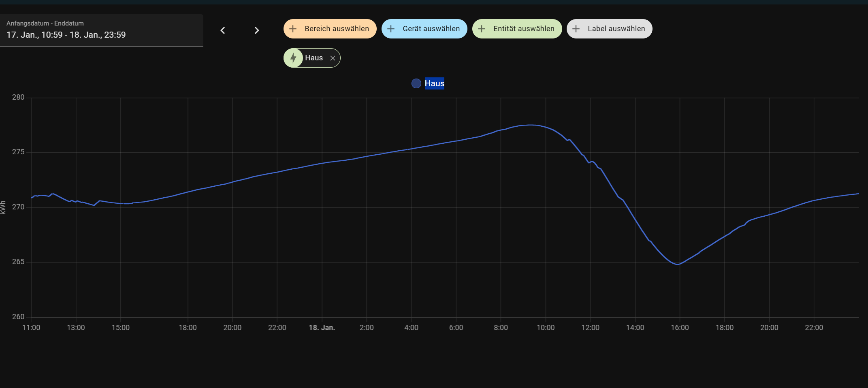
Task: Open the Label auswählen picker
Action: 609,29
